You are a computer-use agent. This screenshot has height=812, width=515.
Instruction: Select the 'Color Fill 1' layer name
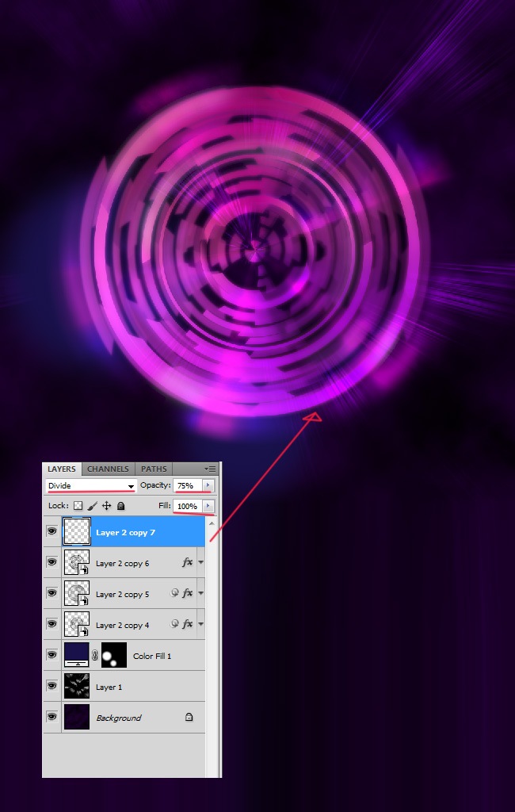[151, 656]
